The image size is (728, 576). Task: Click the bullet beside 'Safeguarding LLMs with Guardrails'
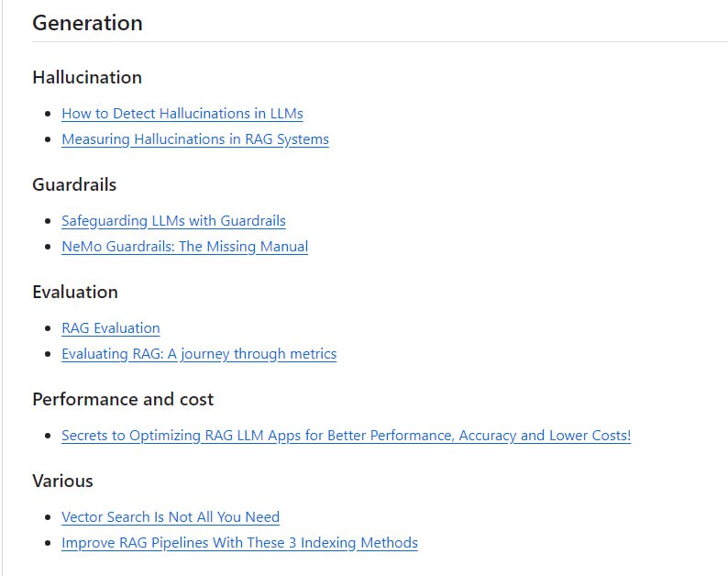click(48, 221)
